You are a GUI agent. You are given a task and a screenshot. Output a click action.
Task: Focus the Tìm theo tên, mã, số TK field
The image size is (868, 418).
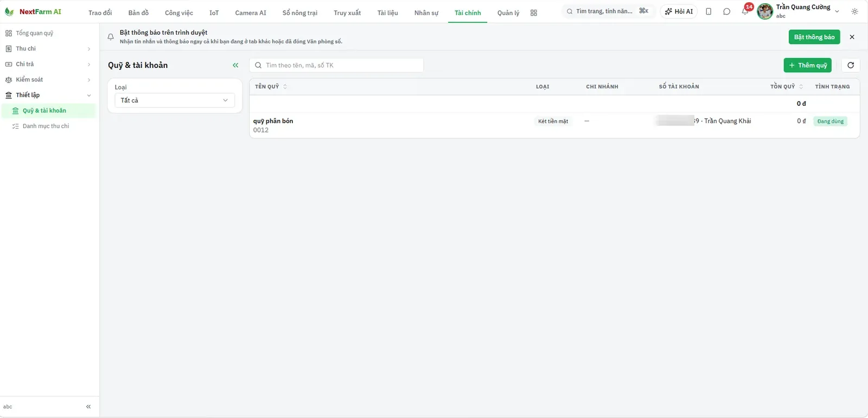pos(336,65)
